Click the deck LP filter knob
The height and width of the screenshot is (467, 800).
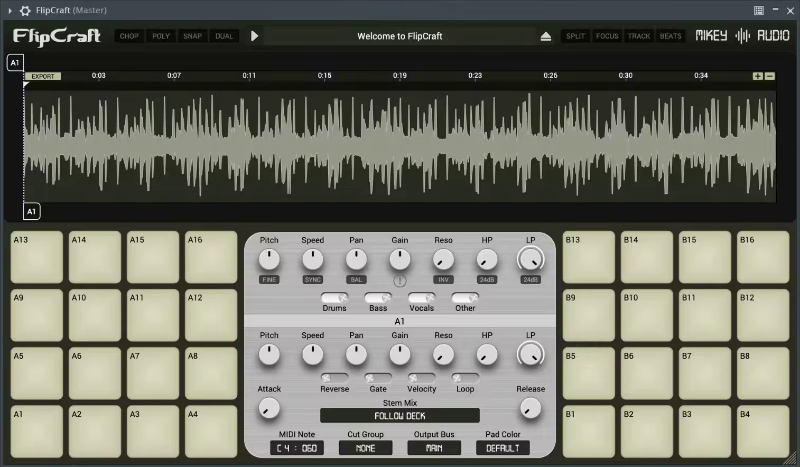click(531, 260)
